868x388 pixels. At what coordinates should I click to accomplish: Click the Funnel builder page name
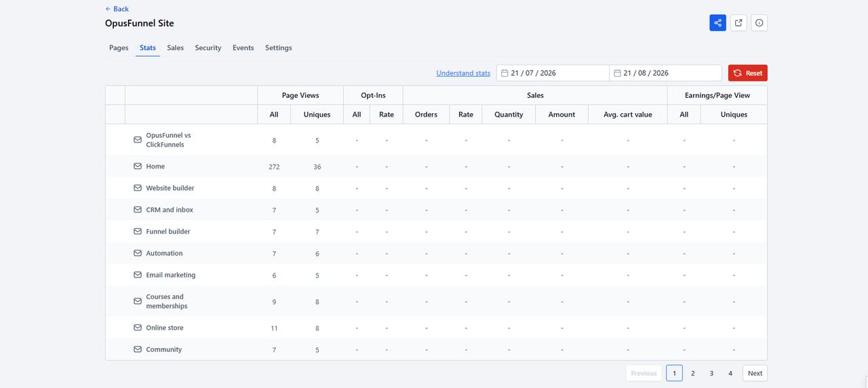pyautogui.click(x=168, y=231)
